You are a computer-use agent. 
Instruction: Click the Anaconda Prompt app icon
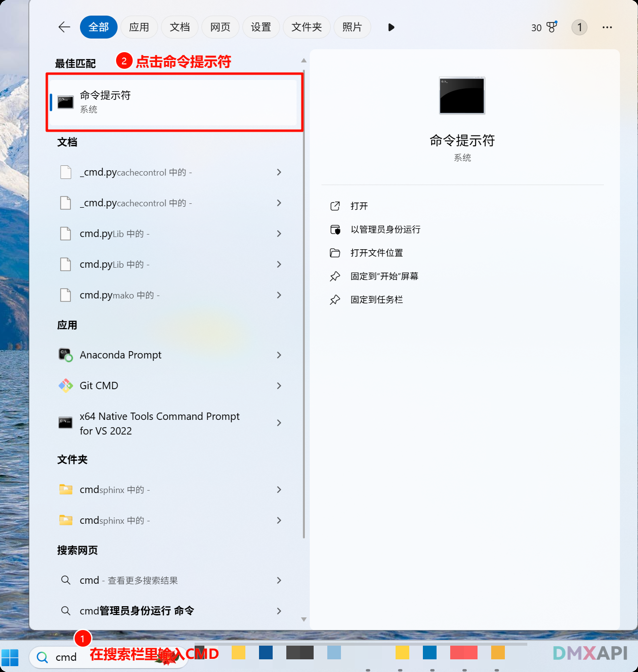65,355
